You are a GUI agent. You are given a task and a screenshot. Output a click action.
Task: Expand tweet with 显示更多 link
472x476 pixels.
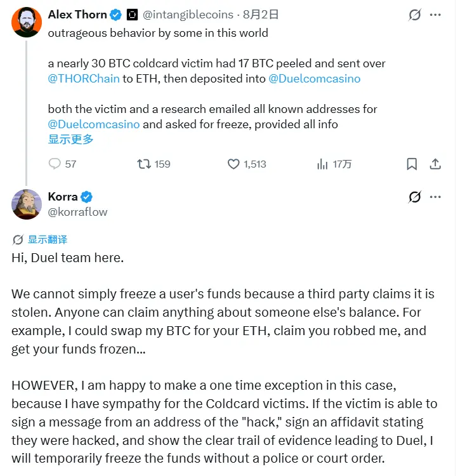pos(70,140)
